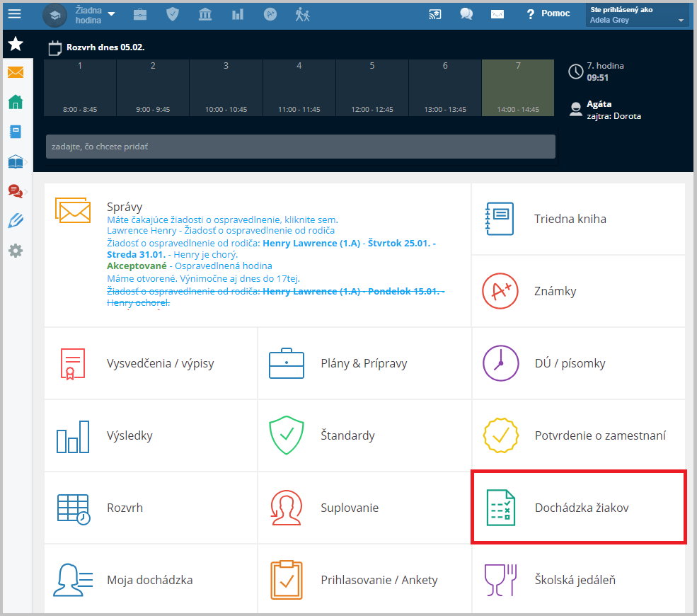Image resolution: width=697 pixels, height=616 pixels.
Task: Open the Štandardy tile
Action: click(x=364, y=435)
